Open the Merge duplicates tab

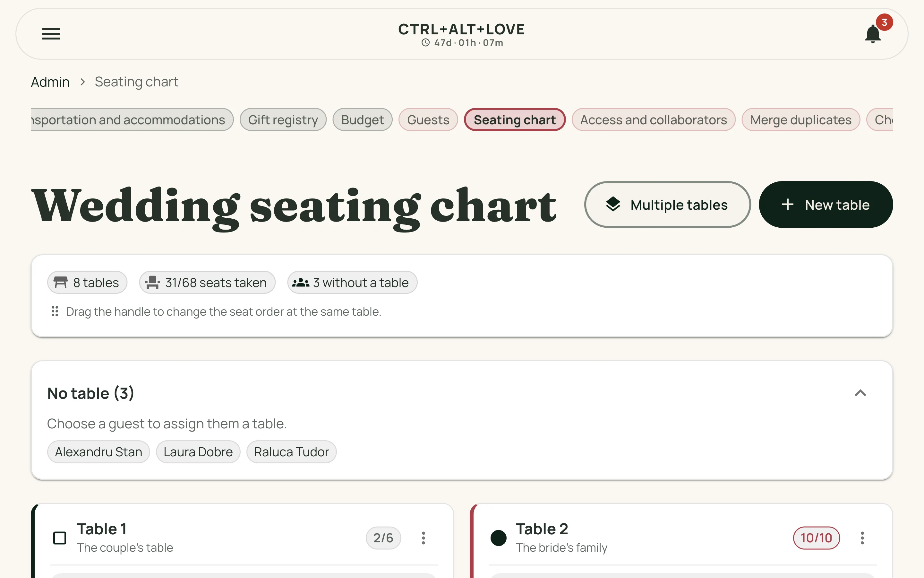tap(801, 120)
